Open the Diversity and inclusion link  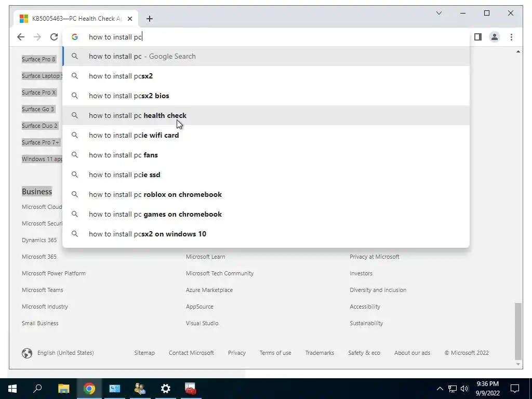click(378, 290)
